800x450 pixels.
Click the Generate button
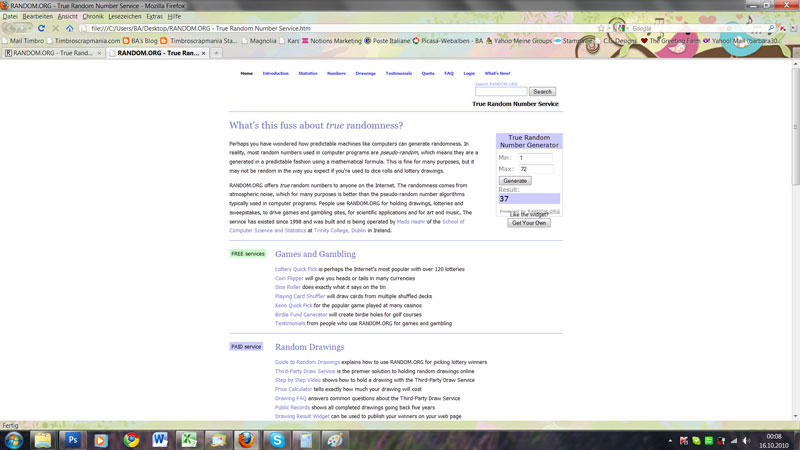[x=515, y=181]
